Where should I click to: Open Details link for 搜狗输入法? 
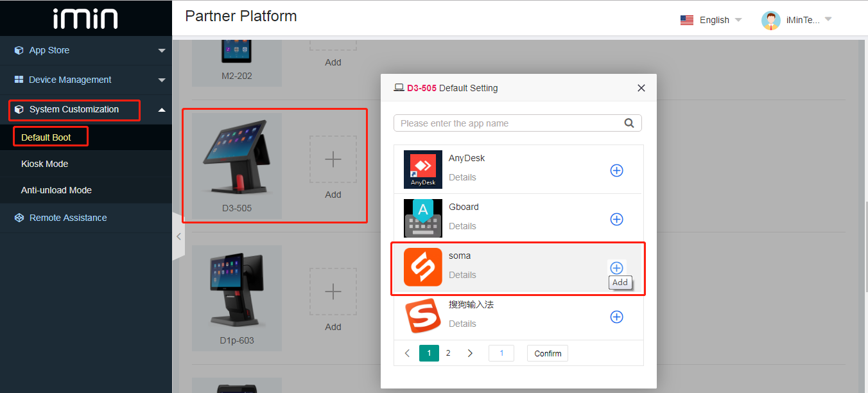[462, 324]
